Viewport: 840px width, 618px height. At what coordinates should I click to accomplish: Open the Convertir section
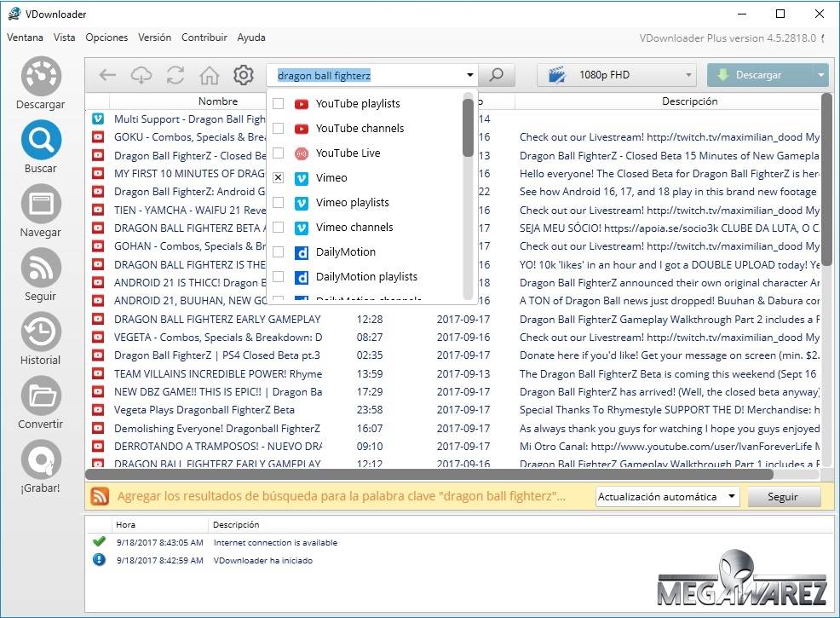tap(41, 402)
